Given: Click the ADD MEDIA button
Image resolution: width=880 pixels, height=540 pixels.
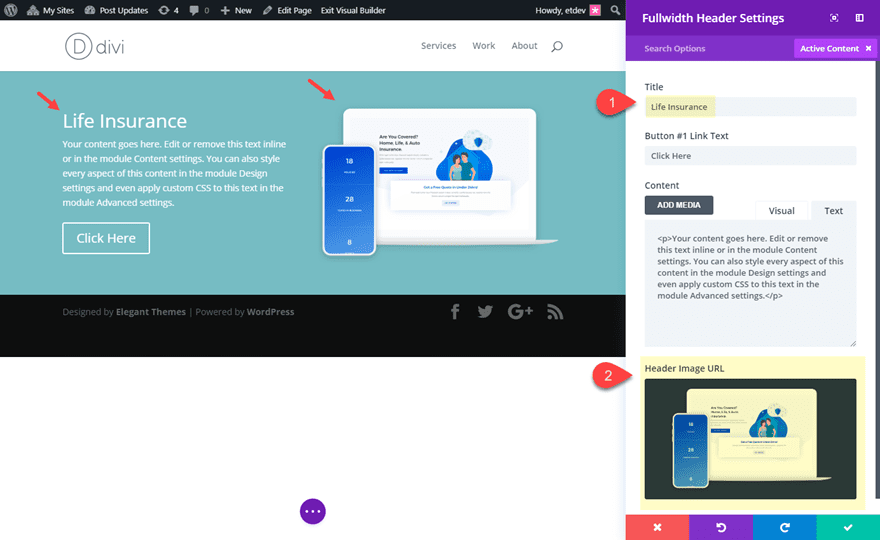Looking at the screenshot, I should pos(679,205).
